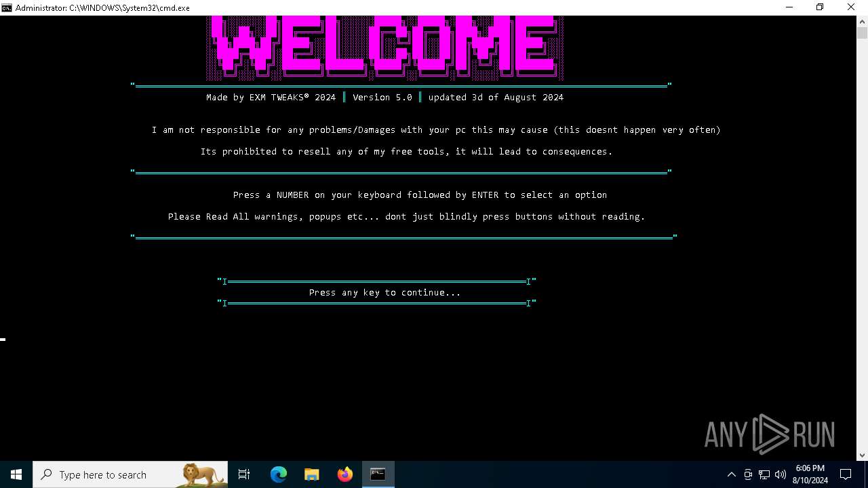This screenshot has height=488, width=868.
Task: Click the 'Version 5.0' text
Action: (382, 97)
